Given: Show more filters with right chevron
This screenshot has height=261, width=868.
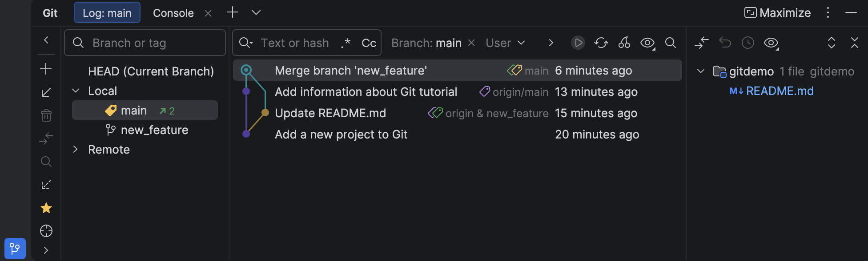Looking at the screenshot, I should [x=551, y=43].
